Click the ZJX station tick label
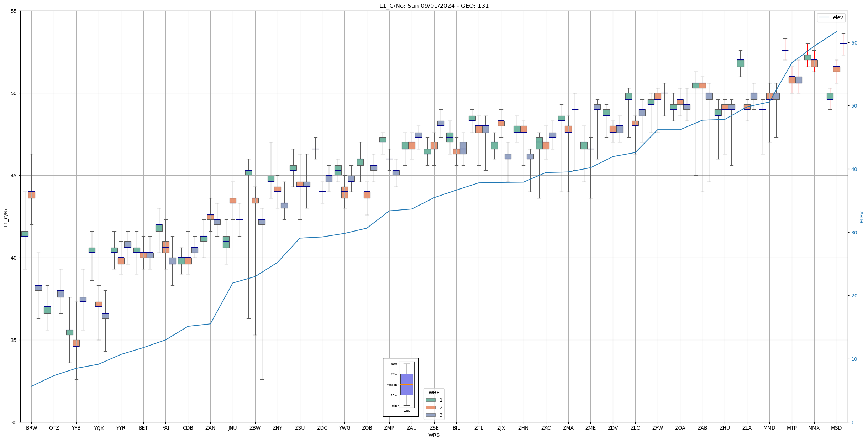 pos(501,428)
